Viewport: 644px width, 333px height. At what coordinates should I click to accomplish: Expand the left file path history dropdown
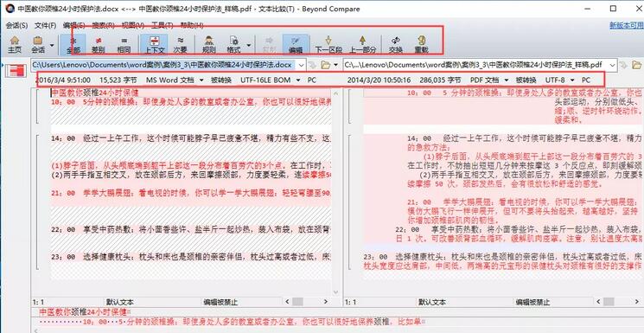tap(302, 65)
